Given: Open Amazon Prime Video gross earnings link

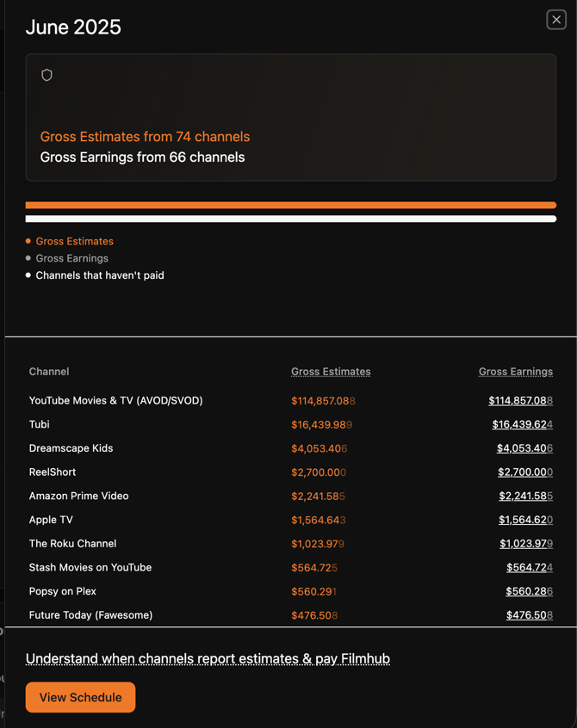Looking at the screenshot, I should pos(525,496).
